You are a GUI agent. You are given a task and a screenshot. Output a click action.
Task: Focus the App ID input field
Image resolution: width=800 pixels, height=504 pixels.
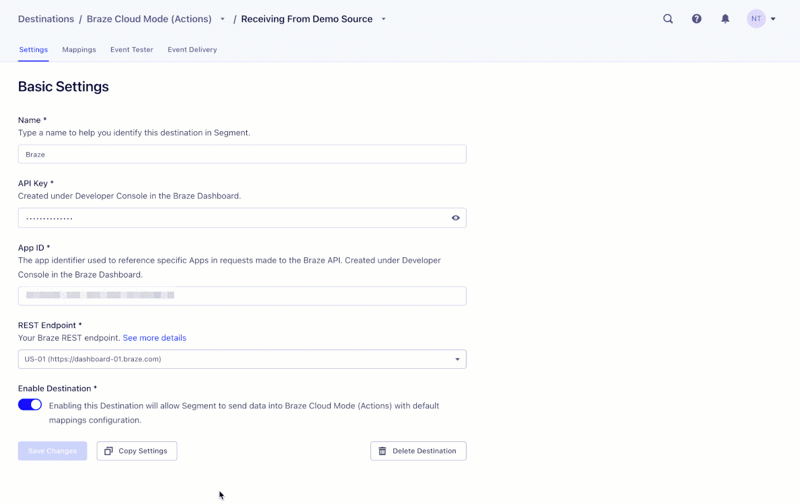(242, 296)
